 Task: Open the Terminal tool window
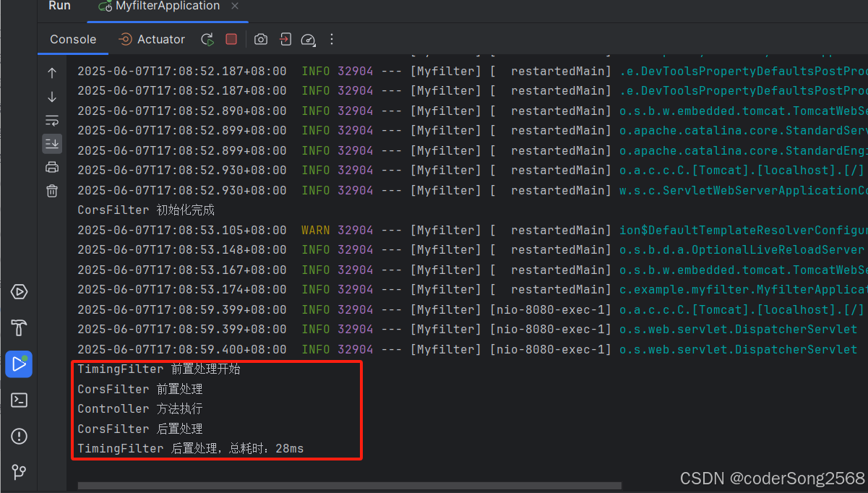(19, 400)
